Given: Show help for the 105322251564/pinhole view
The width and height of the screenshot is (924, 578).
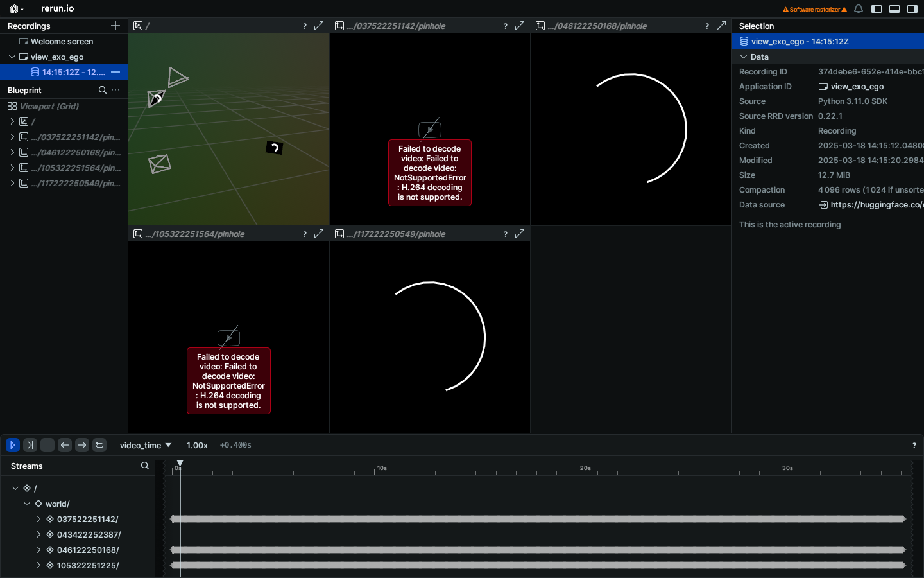Looking at the screenshot, I should (x=305, y=234).
